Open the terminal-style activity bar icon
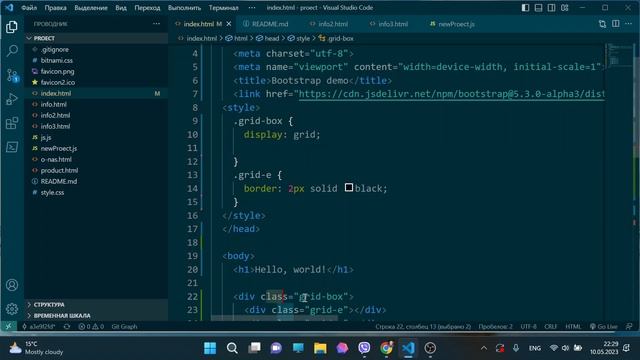 point(12,147)
